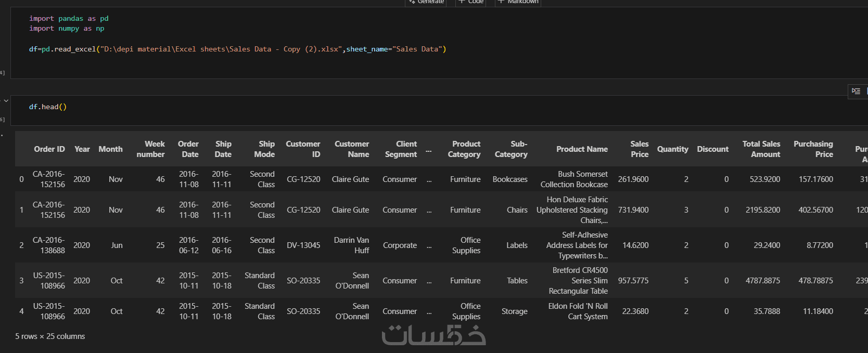This screenshot has width=868, height=353.
Task: Add a new Code cell
Action: click(471, 2)
